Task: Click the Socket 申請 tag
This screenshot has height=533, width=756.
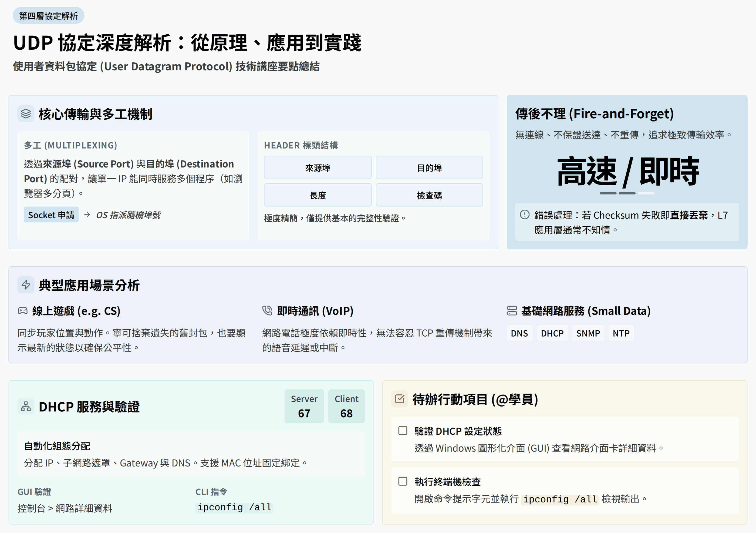Action: point(51,215)
